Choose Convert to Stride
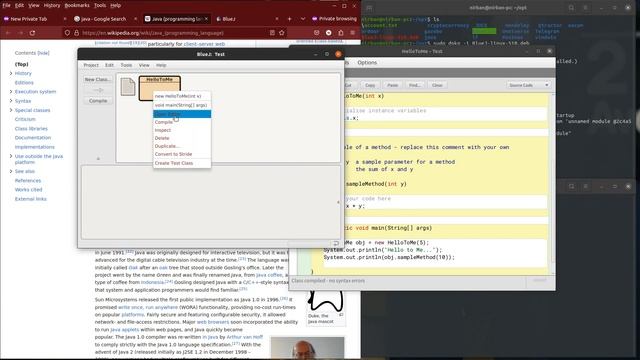640x360 pixels. pos(182,154)
